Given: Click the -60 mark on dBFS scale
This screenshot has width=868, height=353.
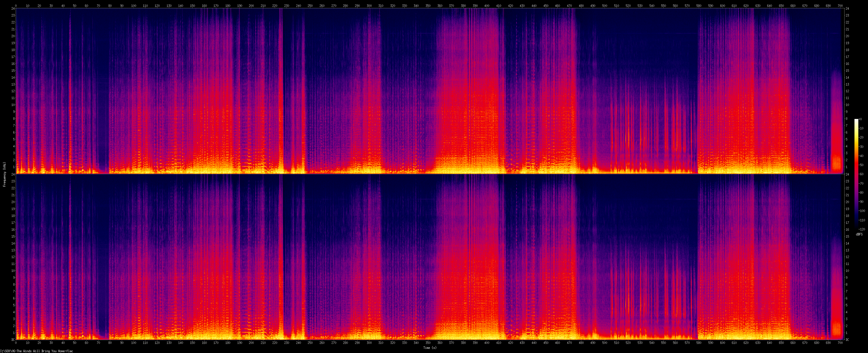Looking at the screenshot, I should (861, 174).
